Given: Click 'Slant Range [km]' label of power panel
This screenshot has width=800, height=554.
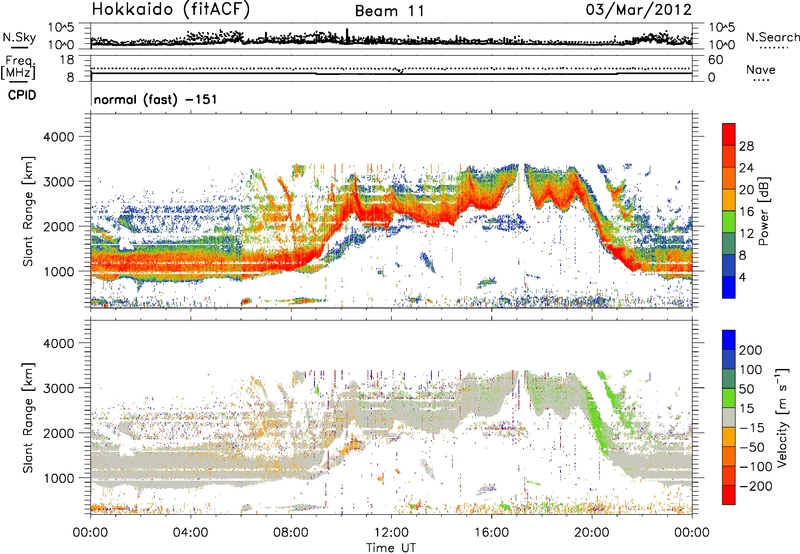Looking at the screenshot, I should [28, 211].
